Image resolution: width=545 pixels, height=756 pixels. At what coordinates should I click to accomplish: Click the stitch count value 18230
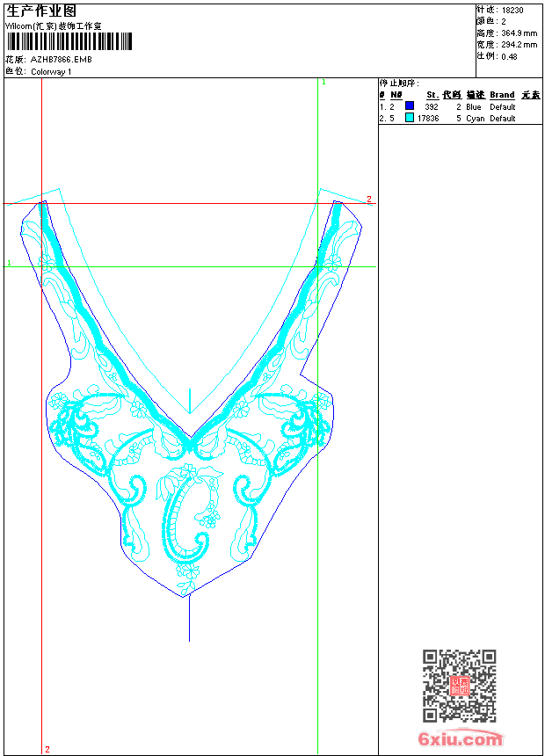click(x=512, y=10)
